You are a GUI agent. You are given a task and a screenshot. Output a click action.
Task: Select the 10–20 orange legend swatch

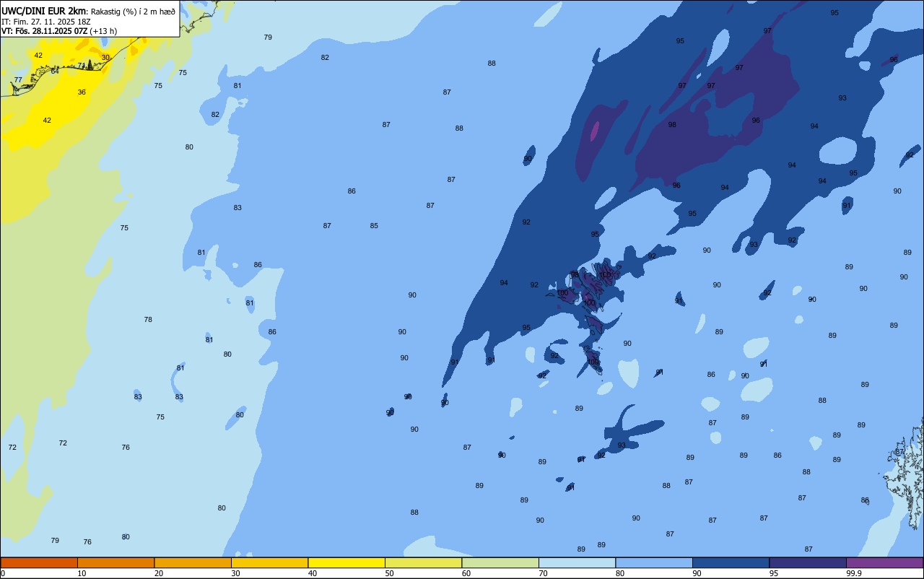pos(115,562)
